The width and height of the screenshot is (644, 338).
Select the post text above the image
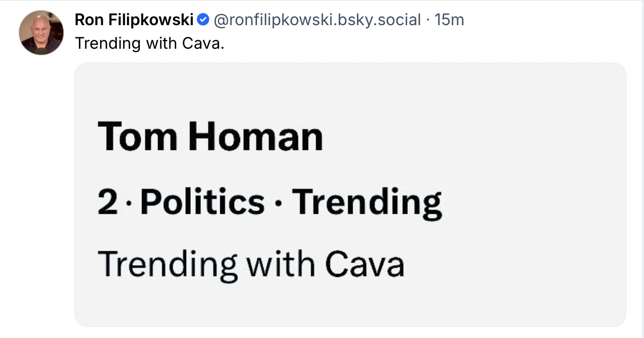149,43
